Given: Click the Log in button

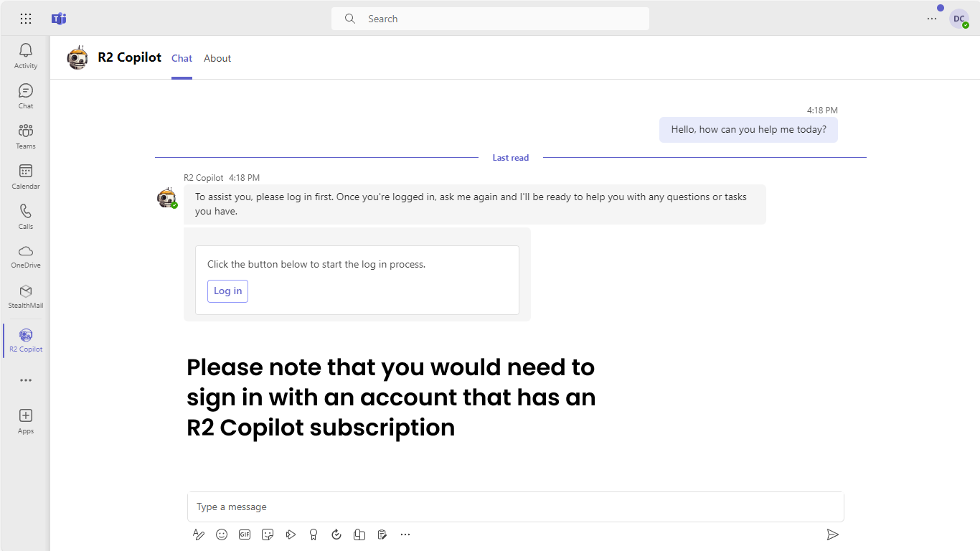Looking at the screenshot, I should point(227,291).
